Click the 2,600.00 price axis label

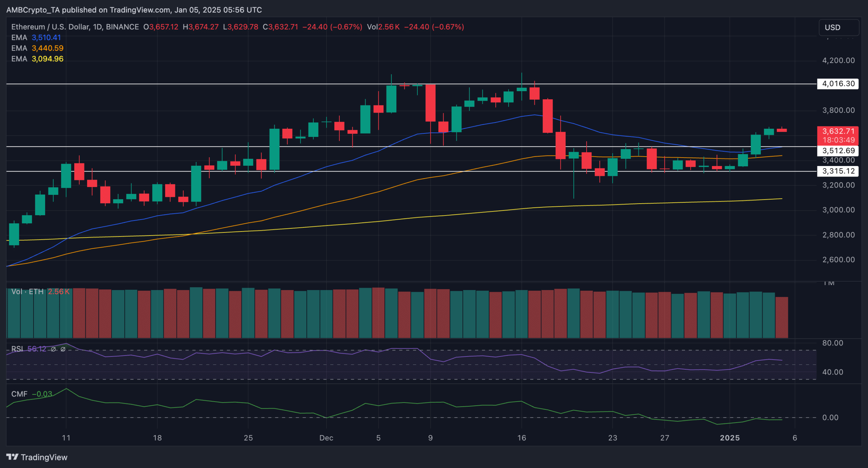(x=839, y=260)
